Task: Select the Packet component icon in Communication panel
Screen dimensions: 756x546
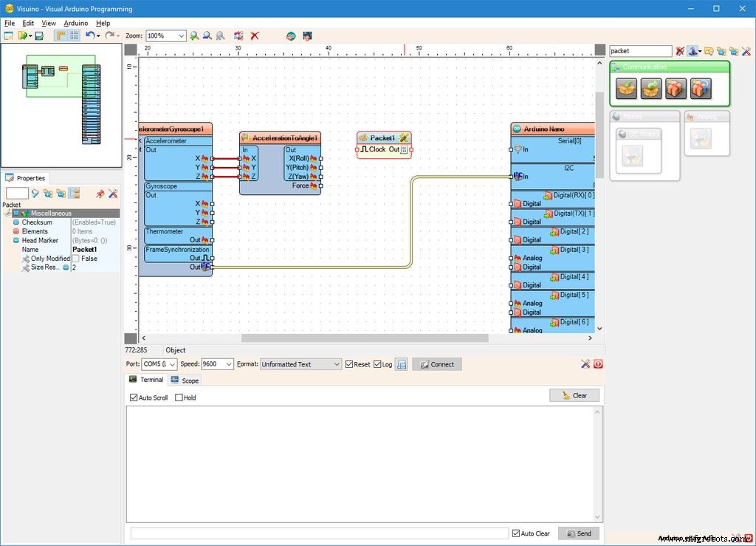Action: point(626,87)
